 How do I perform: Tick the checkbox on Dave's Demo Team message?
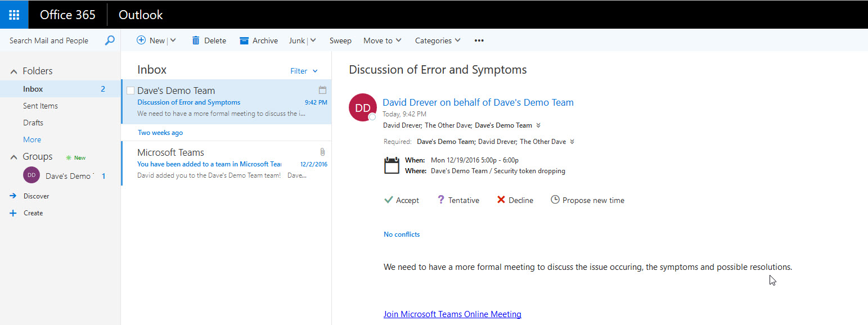click(x=131, y=91)
